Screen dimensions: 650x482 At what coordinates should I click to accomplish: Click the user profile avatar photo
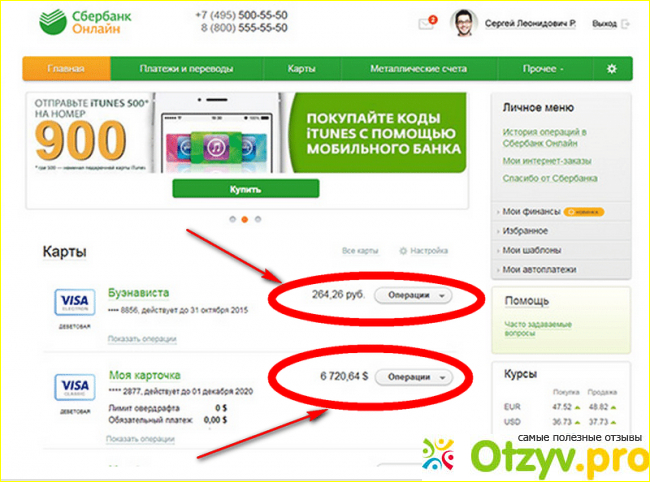click(464, 23)
